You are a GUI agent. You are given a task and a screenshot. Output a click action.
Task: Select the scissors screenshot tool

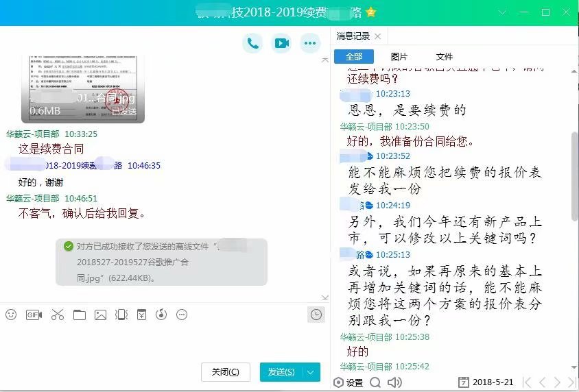57,315
